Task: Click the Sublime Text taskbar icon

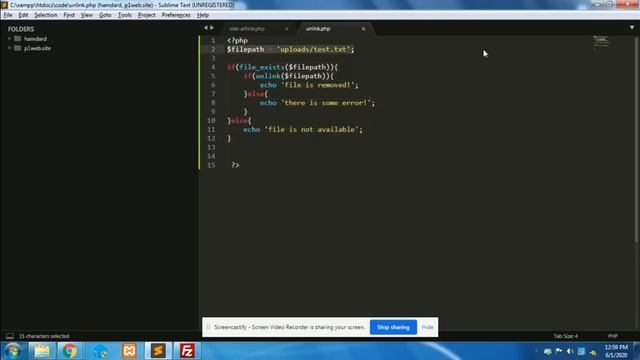Action: (158, 351)
